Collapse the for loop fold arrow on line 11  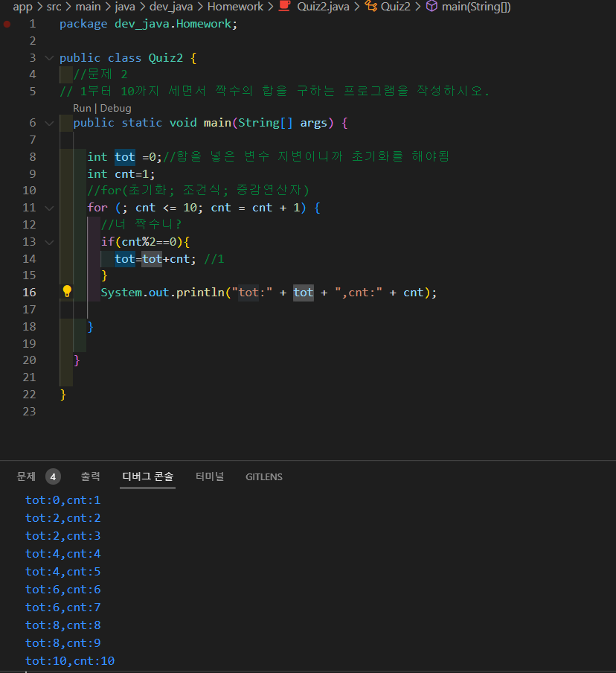click(x=49, y=208)
